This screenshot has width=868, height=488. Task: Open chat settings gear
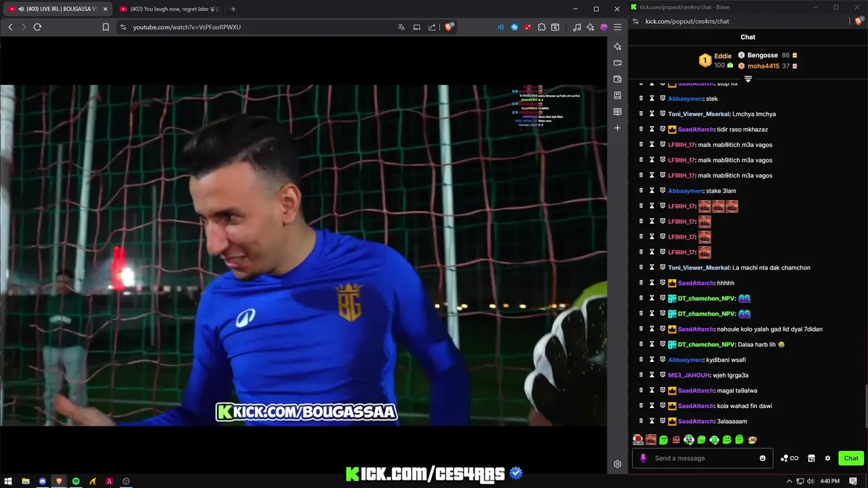click(827, 458)
